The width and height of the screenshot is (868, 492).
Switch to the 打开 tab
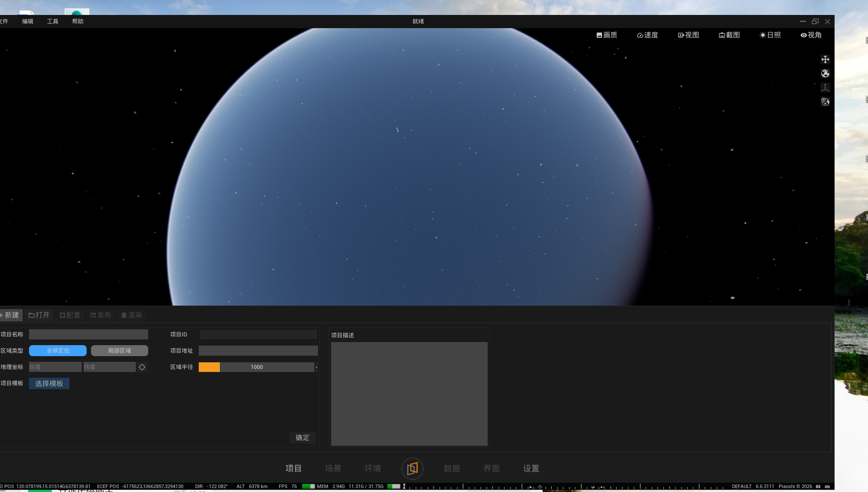(39, 315)
